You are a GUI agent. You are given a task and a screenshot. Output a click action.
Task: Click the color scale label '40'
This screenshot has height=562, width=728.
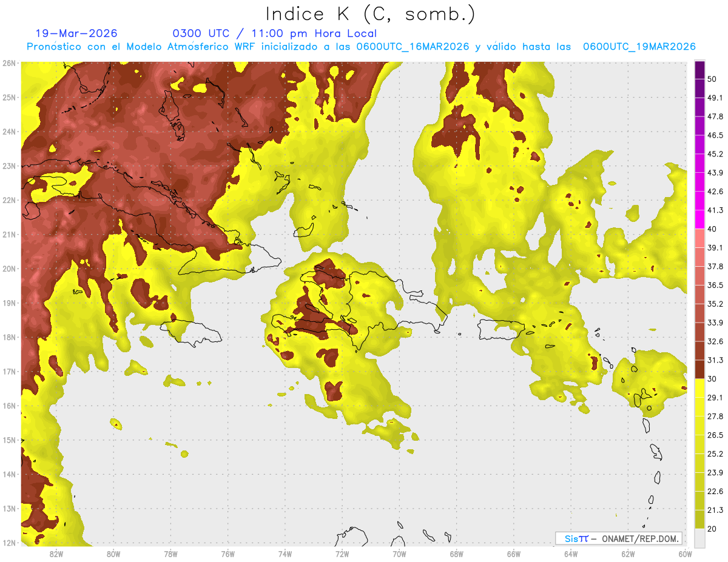click(x=712, y=229)
